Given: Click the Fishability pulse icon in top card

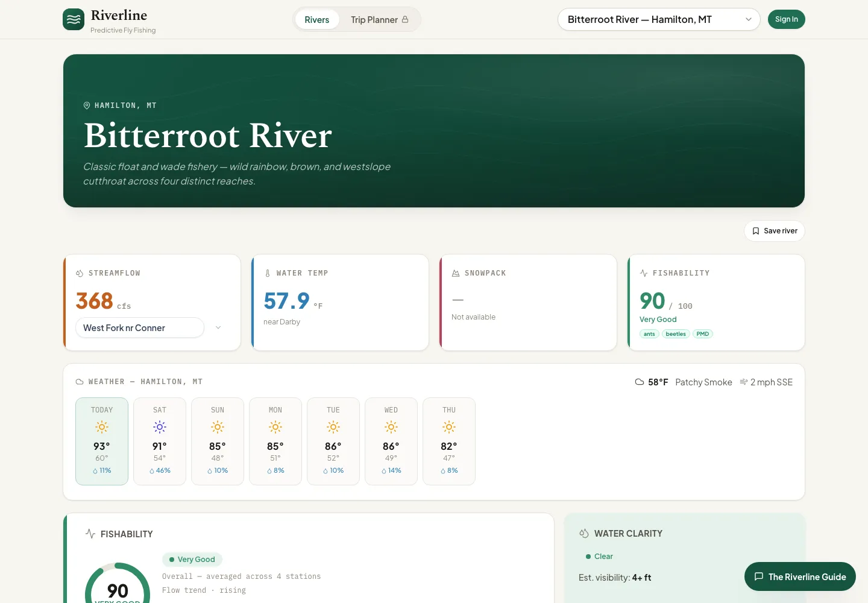Looking at the screenshot, I should [644, 273].
